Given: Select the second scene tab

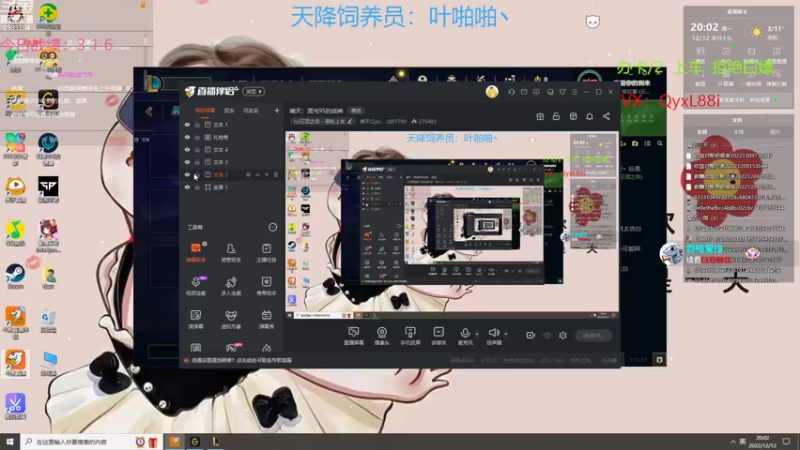Looking at the screenshot, I should point(229,110).
